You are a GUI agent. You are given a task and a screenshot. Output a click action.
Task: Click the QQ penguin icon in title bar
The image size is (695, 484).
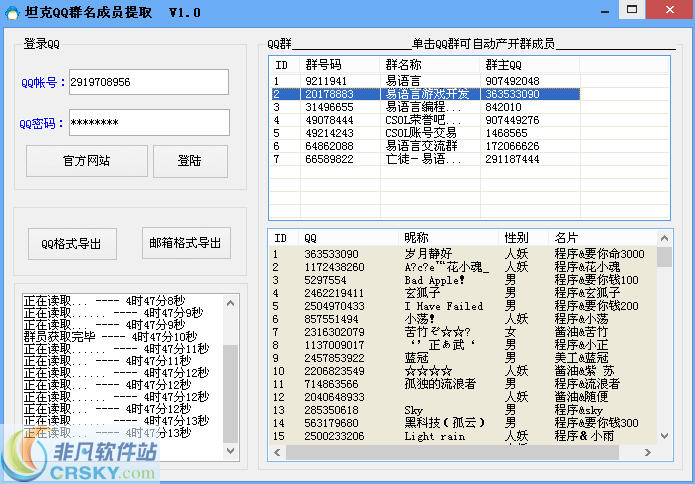coord(12,12)
